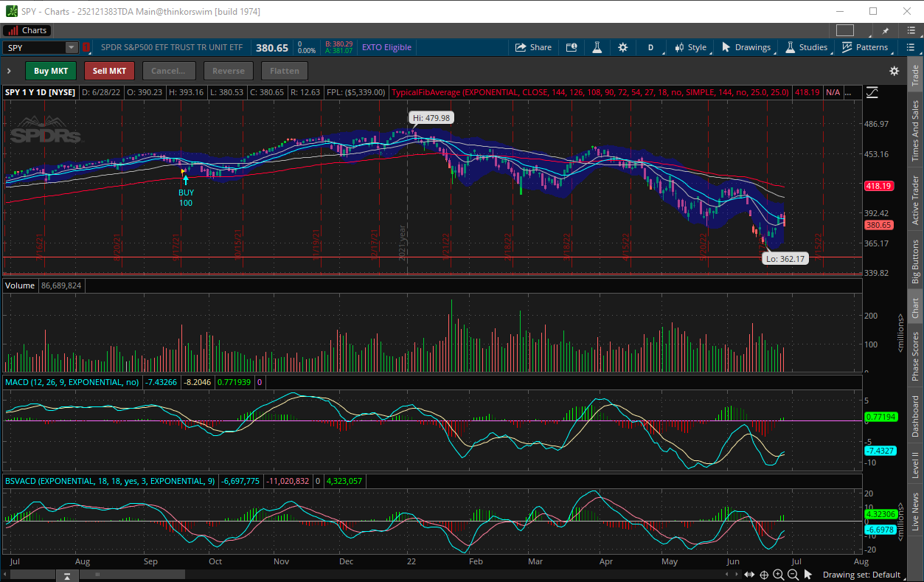
Task: Open the Times And Sales tab
Action: click(x=915, y=131)
